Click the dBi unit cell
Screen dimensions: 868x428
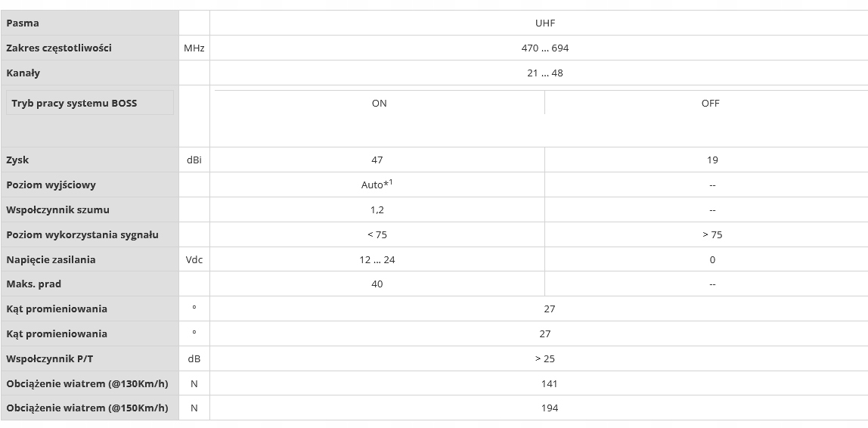[194, 160]
